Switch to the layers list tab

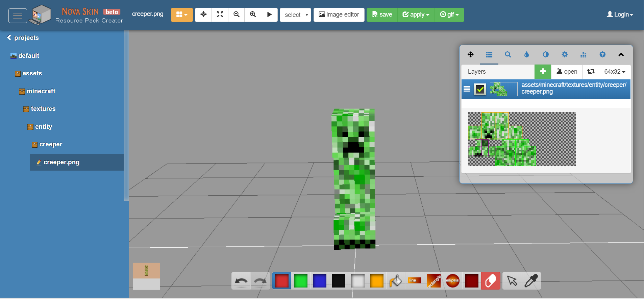(x=489, y=54)
